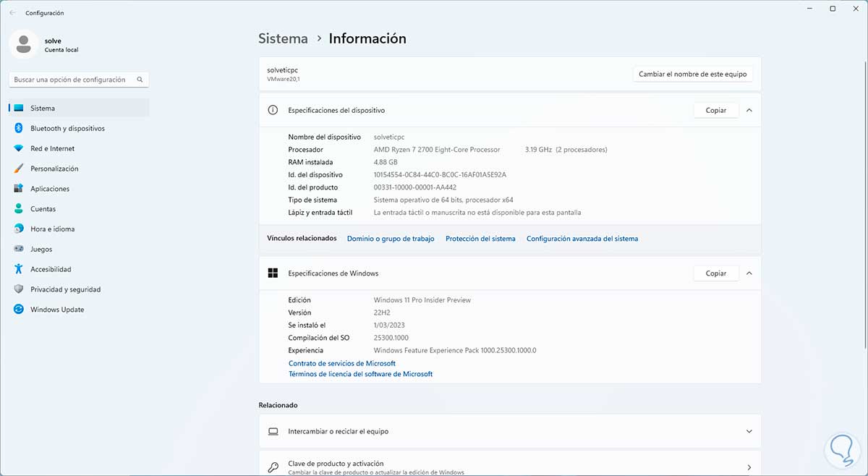Open Contrato de servicios de Microsoft
Image resolution: width=868 pixels, height=476 pixels.
tap(342, 363)
